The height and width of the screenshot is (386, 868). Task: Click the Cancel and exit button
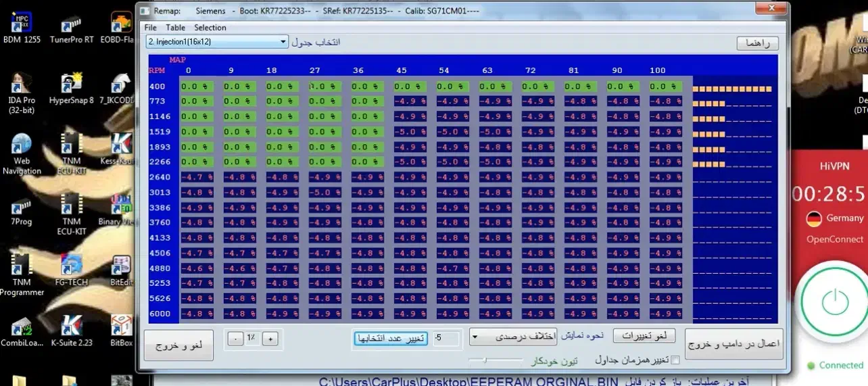click(178, 345)
